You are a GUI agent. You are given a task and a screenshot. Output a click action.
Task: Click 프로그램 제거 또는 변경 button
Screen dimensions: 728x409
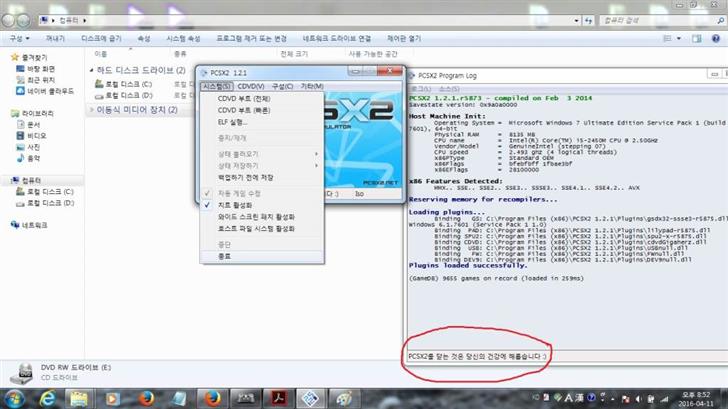pos(251,39)
